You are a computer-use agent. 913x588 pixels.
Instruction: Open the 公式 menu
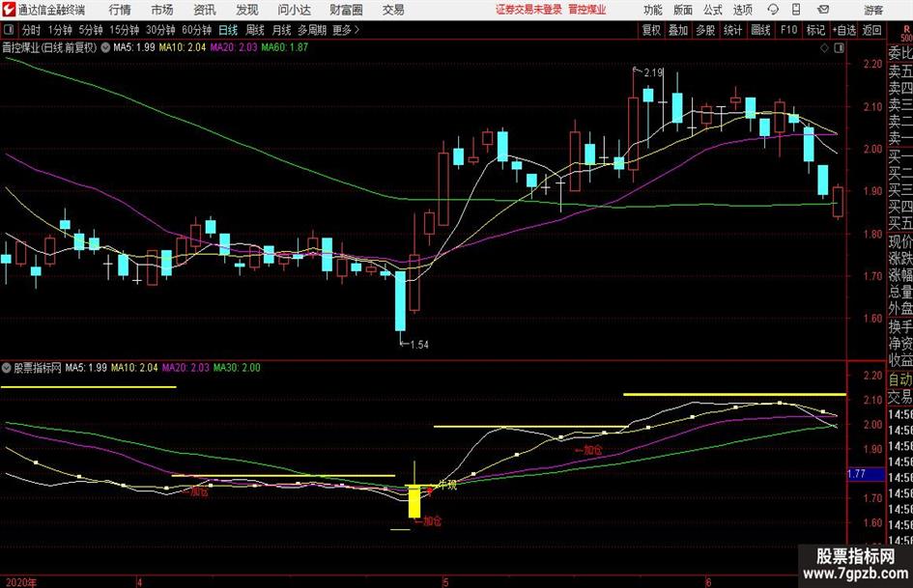pos(713,10)
